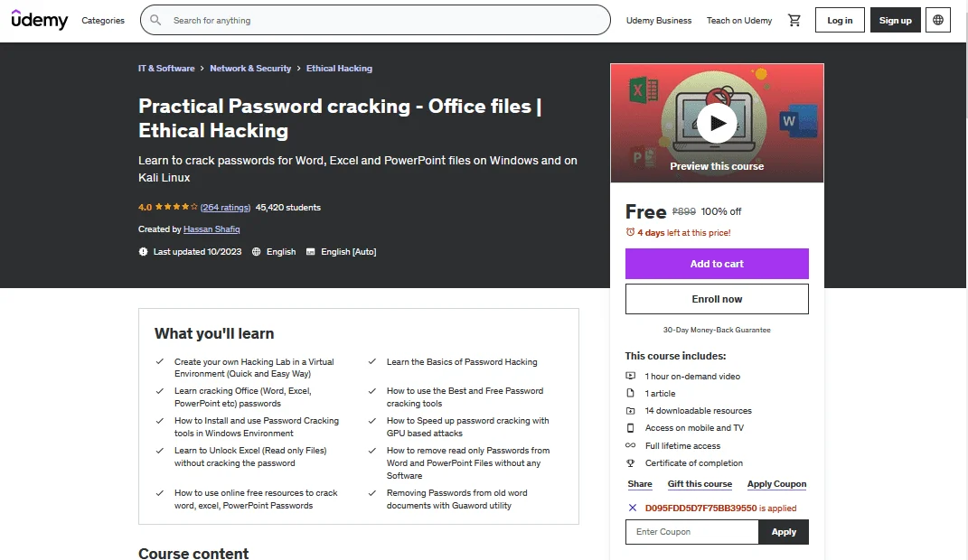Click the alarm clock icon by 4 days left
968x560 pixels.
pyautogui.click(x=630, y=232)
